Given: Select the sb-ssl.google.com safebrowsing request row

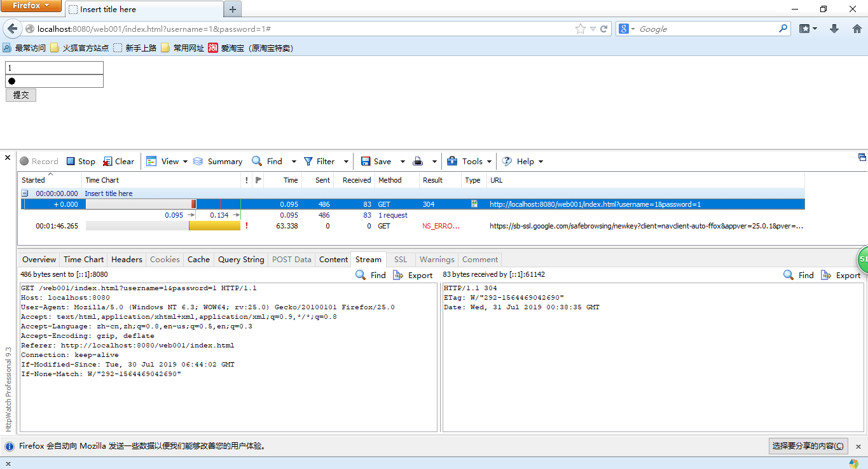Looking at the screenshot, I should click(x=412, y=226).
